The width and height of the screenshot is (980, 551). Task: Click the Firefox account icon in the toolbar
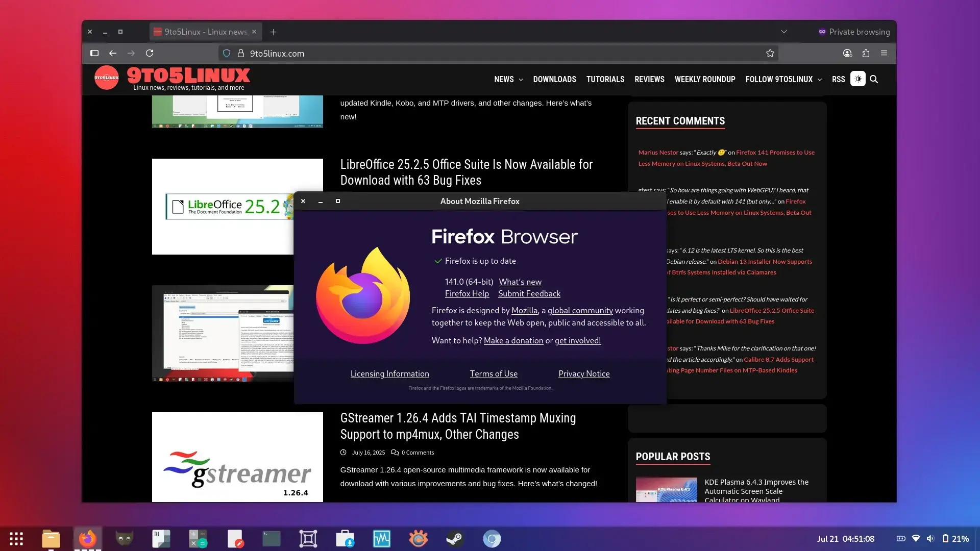pyautogui.click(x=847, y=53)
